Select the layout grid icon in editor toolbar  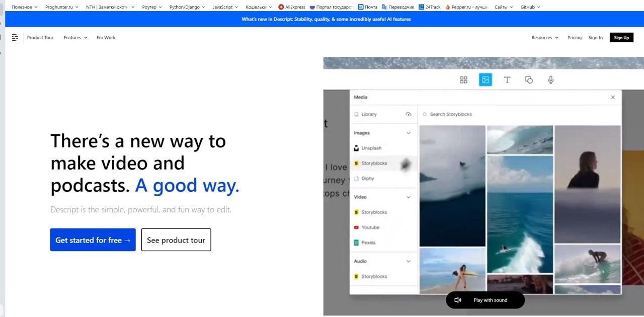point(464,80)
